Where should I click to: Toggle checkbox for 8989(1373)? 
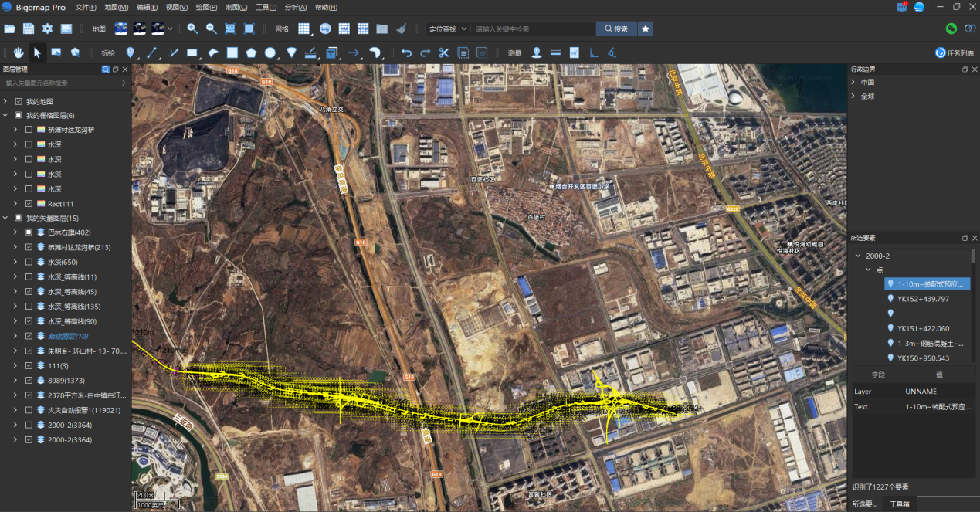point(29,380)
